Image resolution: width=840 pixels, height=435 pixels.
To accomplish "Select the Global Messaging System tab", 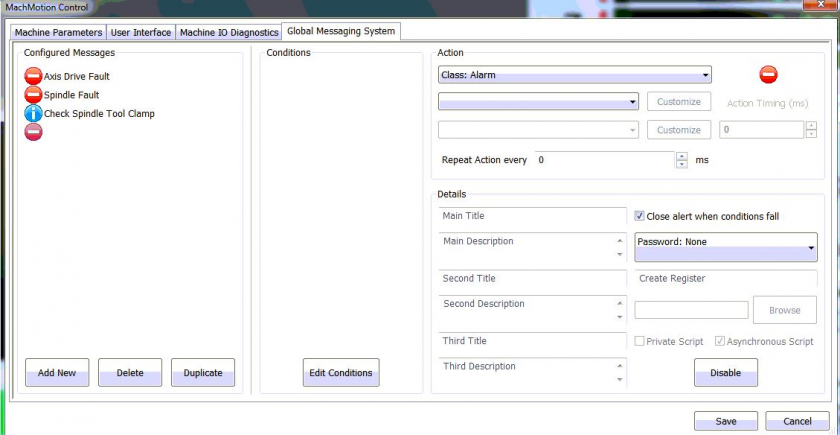I will (341, 31).
